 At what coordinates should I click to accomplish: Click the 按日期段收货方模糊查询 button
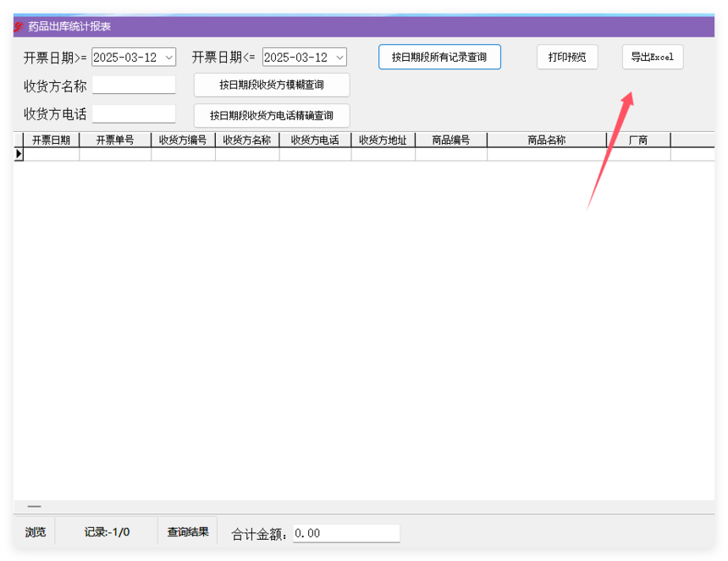(x=272, y=85)
